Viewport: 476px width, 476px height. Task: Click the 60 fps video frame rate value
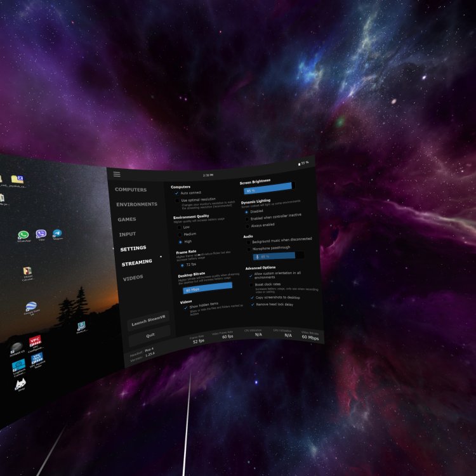(x=228, y=336)
